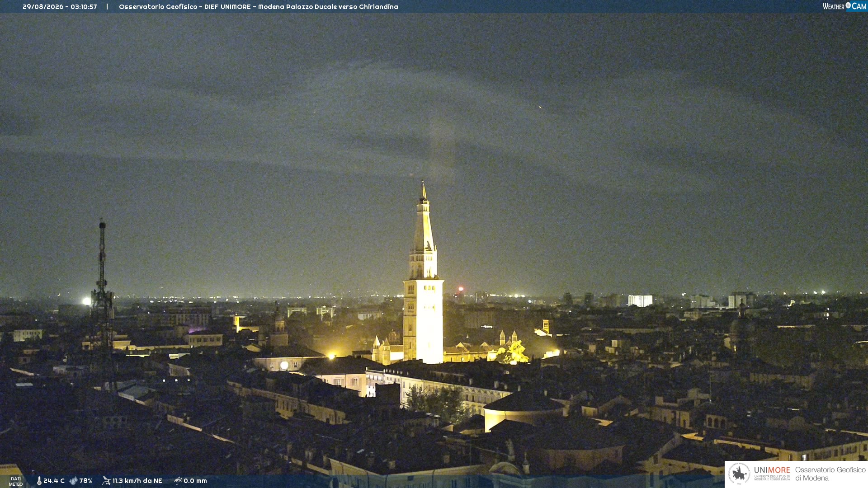Click the illuminated yellow tree near cathedral
The width and height of the screenshot is (868, 488).
point(514,353)
